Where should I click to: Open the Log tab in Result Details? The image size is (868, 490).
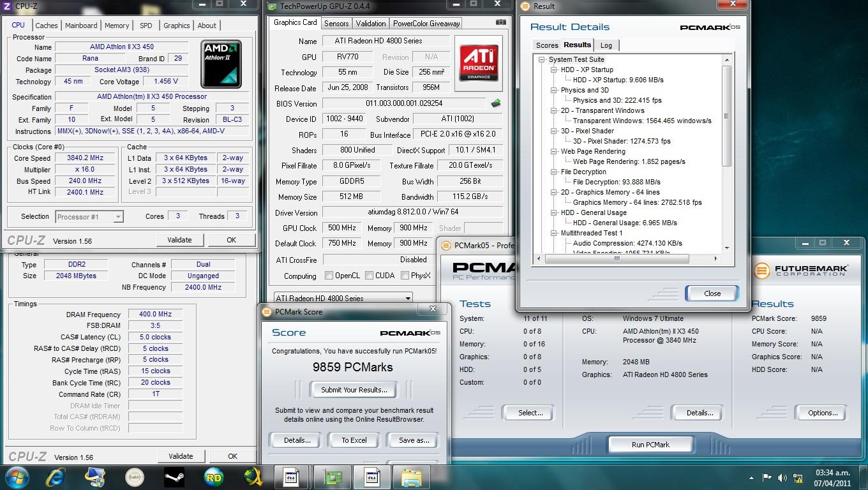click(606, 45)
